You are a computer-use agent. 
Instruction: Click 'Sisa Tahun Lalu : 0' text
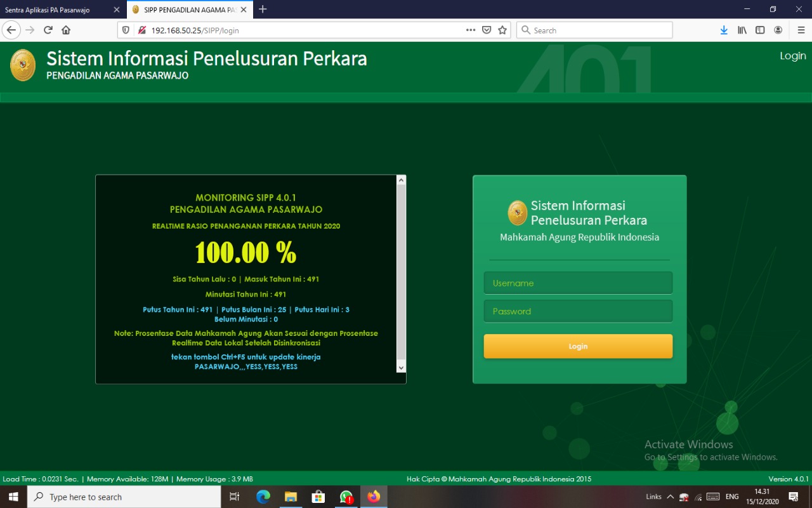tap(204, 279)
